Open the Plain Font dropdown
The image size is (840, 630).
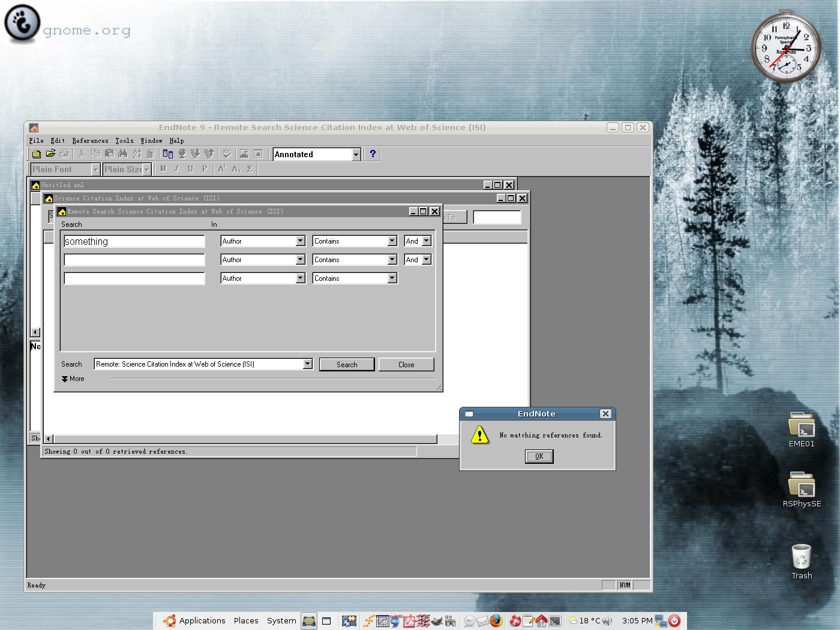click(95, 170)
